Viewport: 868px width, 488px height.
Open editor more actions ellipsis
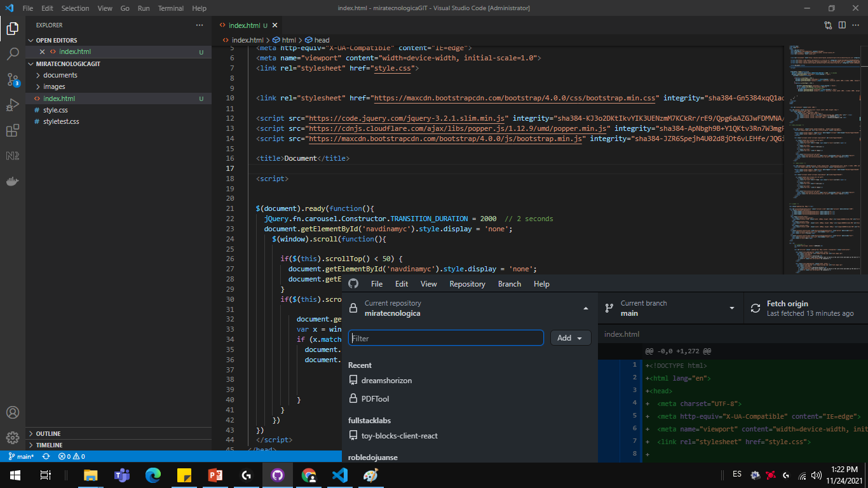(x=856, y=25)
